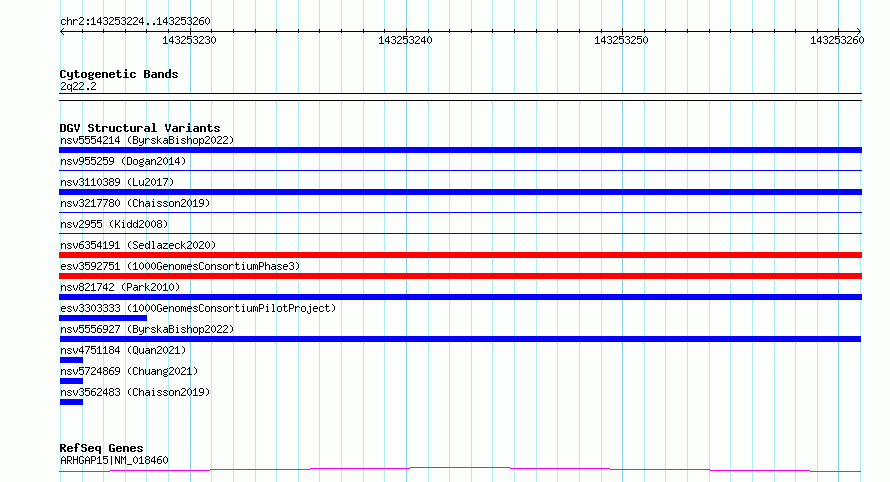
Task: Click the nsv3217780 (Chaisson2019) label
Action: tap(135, 203)
